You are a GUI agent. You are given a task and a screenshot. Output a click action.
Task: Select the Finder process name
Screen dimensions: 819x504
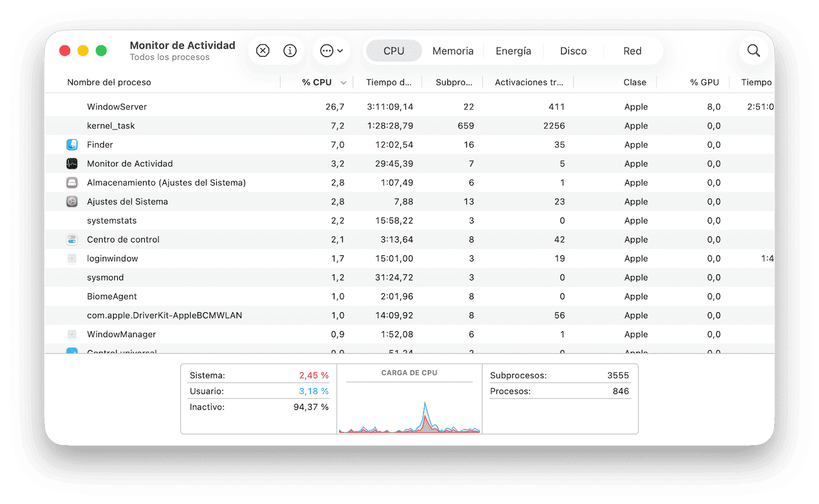click(100, 145)
